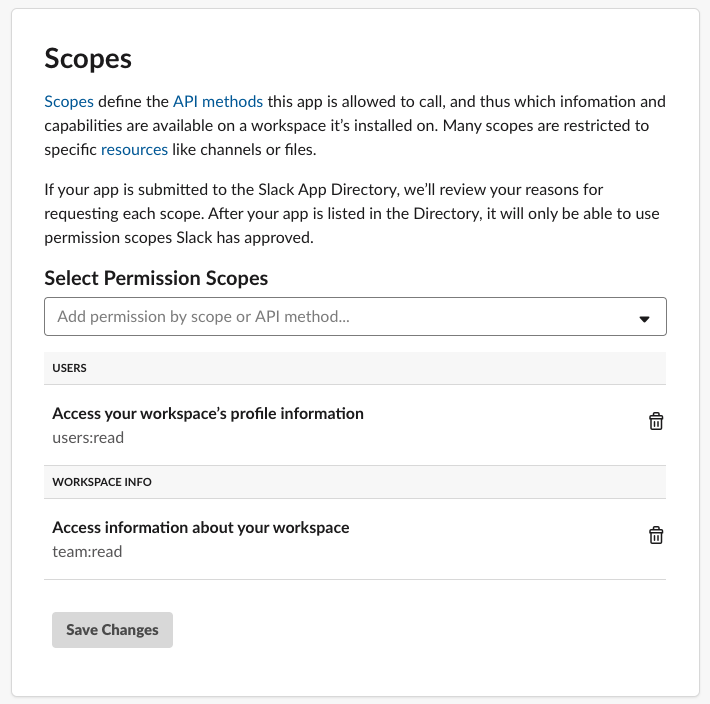Expand the permission scope dropdown arrow
Screen dimensions: 710x704
645,318
